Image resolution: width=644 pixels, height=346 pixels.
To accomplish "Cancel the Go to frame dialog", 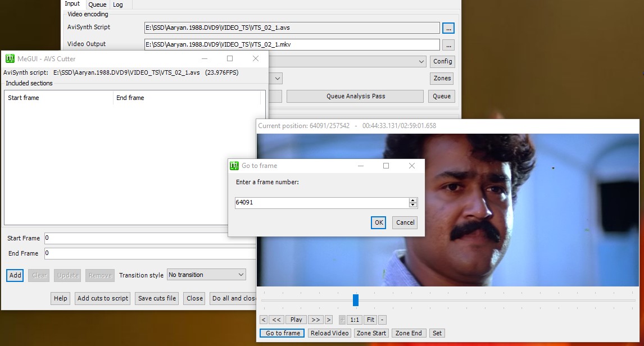I will [405, 222].
